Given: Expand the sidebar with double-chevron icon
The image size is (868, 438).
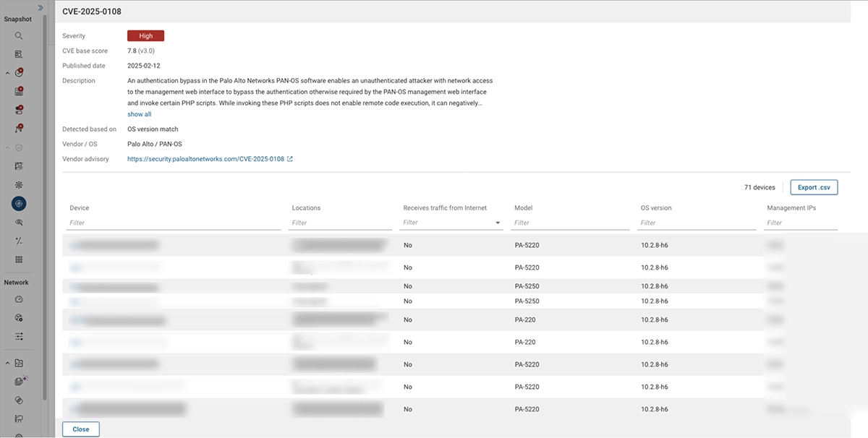Looking at the screenshot, I should click(x=41, y=7).
